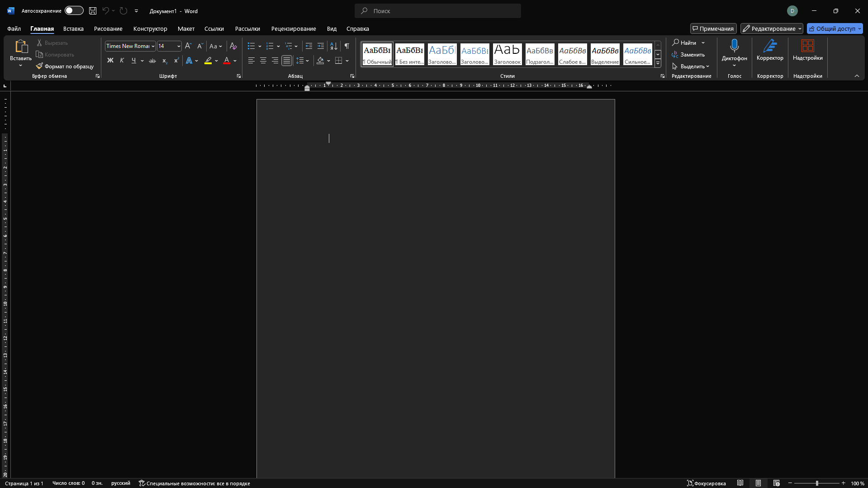This screenshot has height=488, width=868.
Task: Click the Найти (Find) button
Action: [x=684, y=43]
